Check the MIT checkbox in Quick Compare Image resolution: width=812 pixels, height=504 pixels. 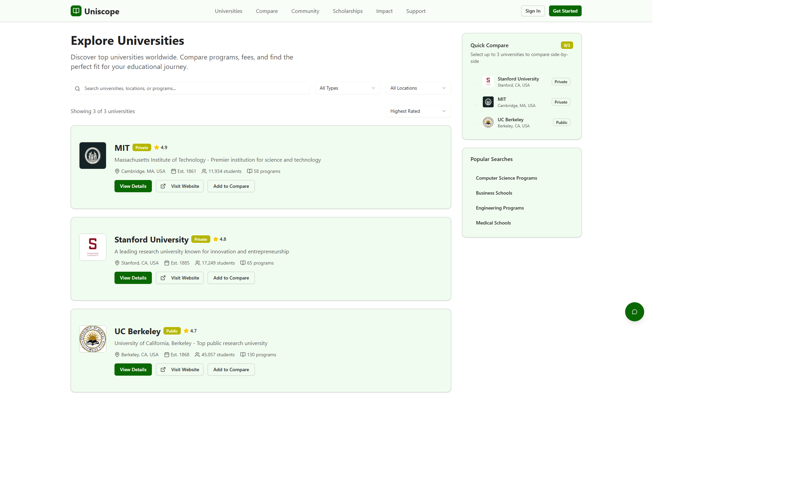click(x=476, y=102)
